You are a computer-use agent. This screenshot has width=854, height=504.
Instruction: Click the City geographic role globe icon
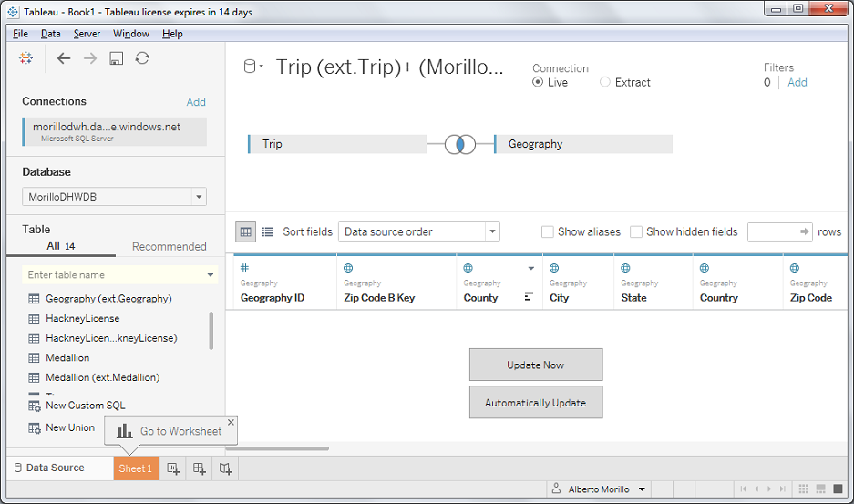click(554, 268)
